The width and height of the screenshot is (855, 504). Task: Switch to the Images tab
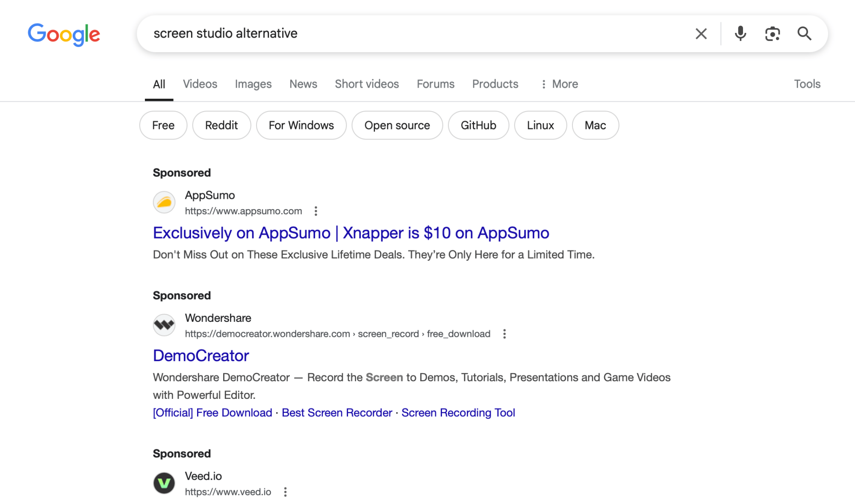pos(253,84)
